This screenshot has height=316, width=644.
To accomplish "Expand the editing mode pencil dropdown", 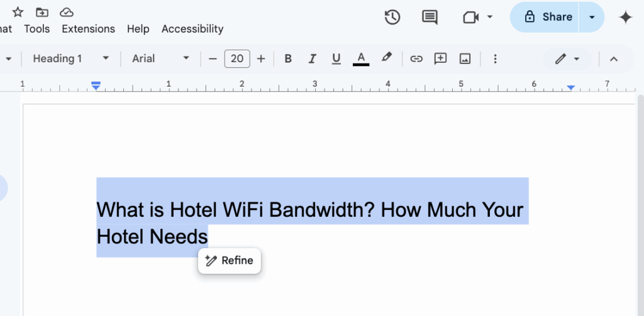I will click(x=567, y=58).
